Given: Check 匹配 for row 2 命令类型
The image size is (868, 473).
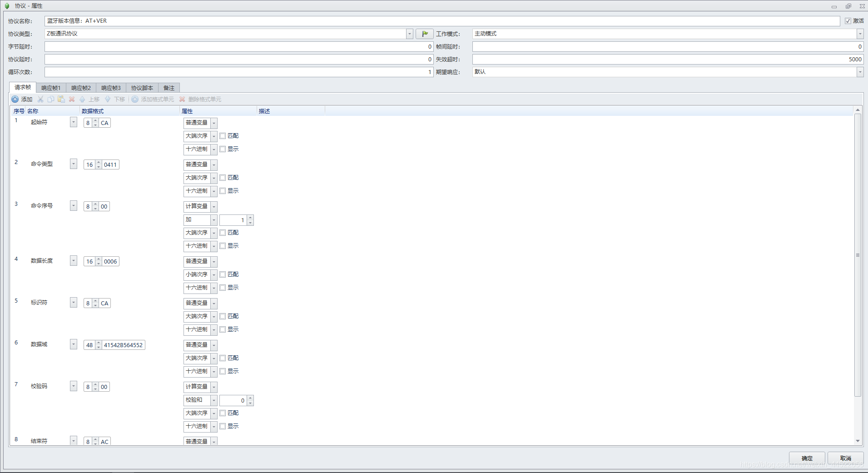Looking at the screenshot, I should pos(223,178).
